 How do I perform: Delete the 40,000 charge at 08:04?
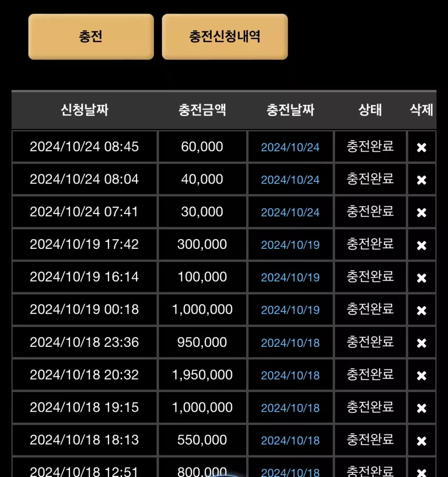pos(422,180)
